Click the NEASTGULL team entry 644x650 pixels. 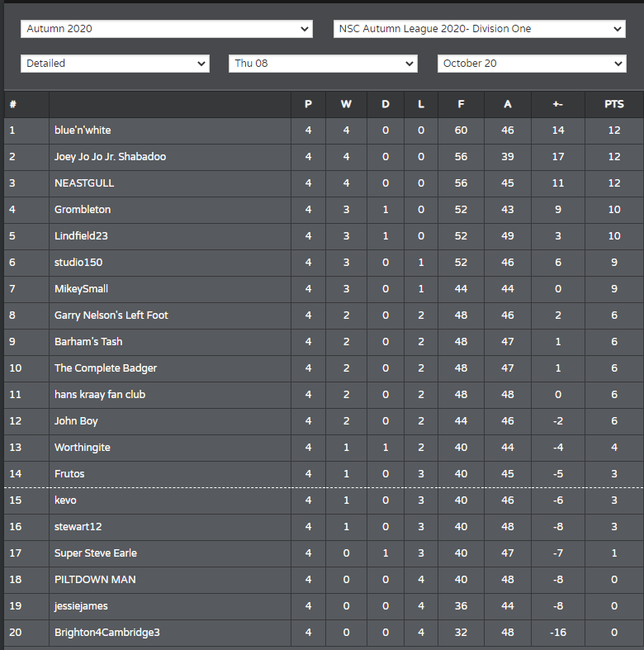(84, 183)
